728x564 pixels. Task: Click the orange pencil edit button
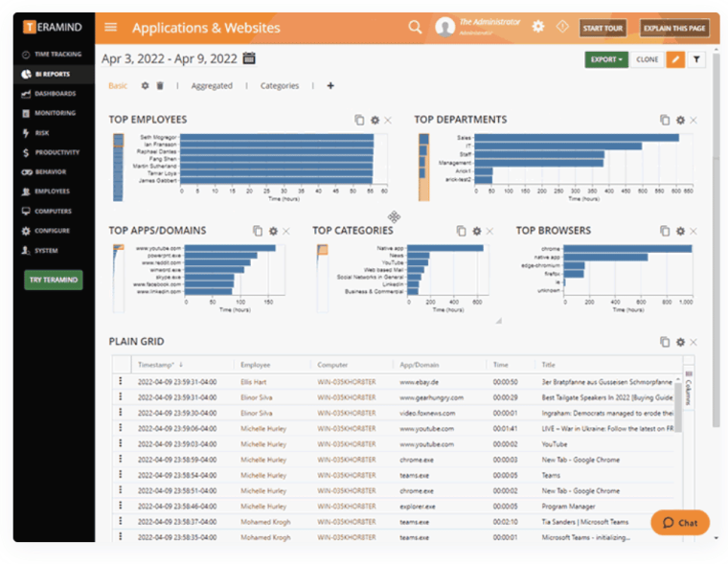(x=675, y=59)
